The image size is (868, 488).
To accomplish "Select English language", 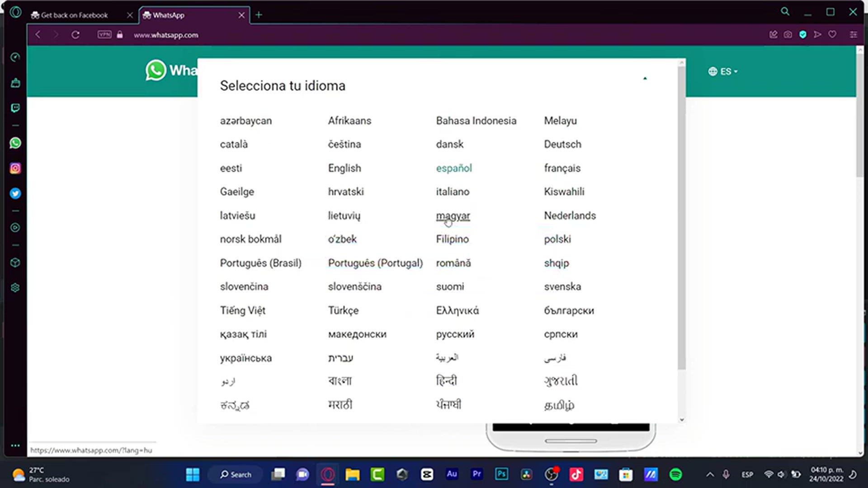I will point(344,168).
